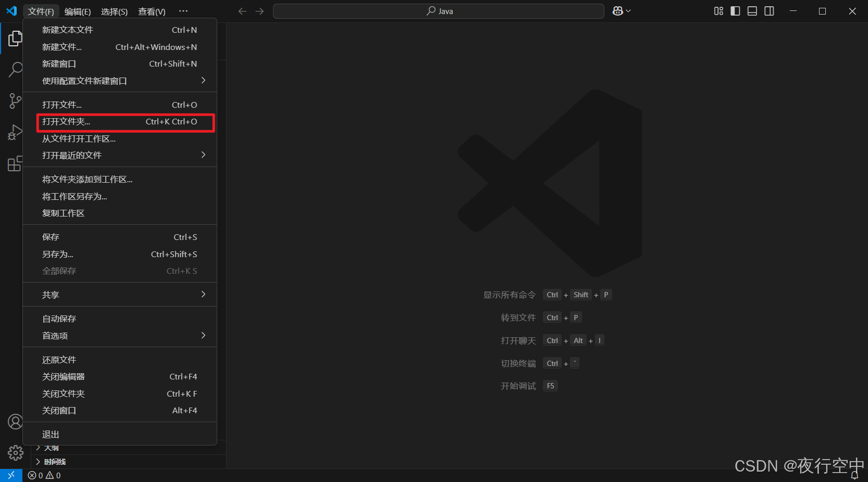868x482 pixels.
Task: Select 复制工作区 menu entry
Action: click(120, 213)
